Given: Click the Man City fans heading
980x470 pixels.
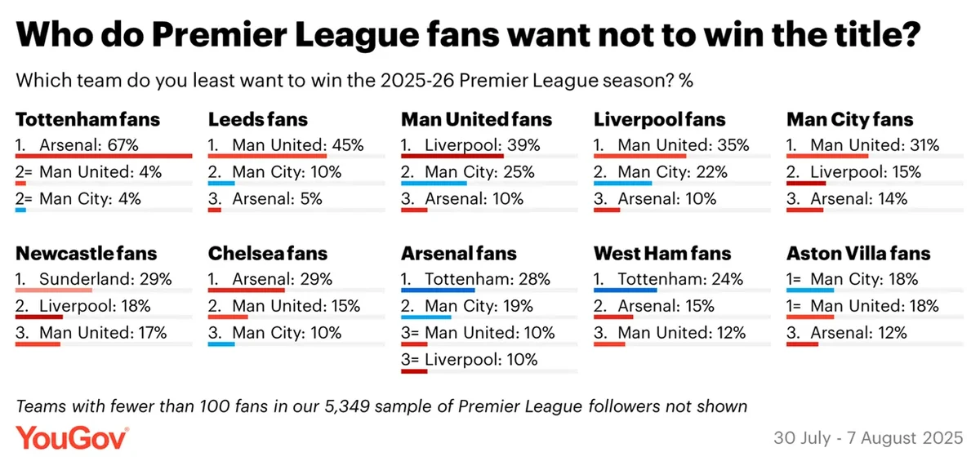Looking at the screenshot, I should [850, 120].
